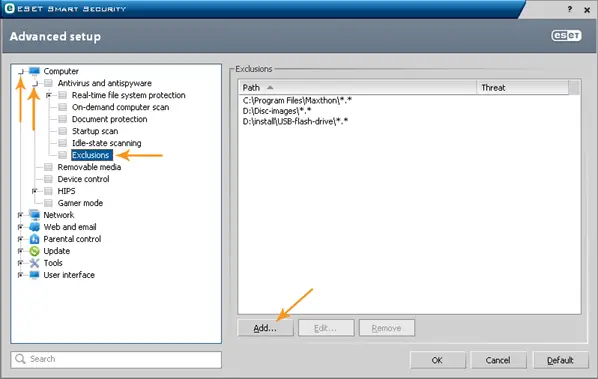Click the page icon beside Idle-state scanning

(x=63, y=143)
